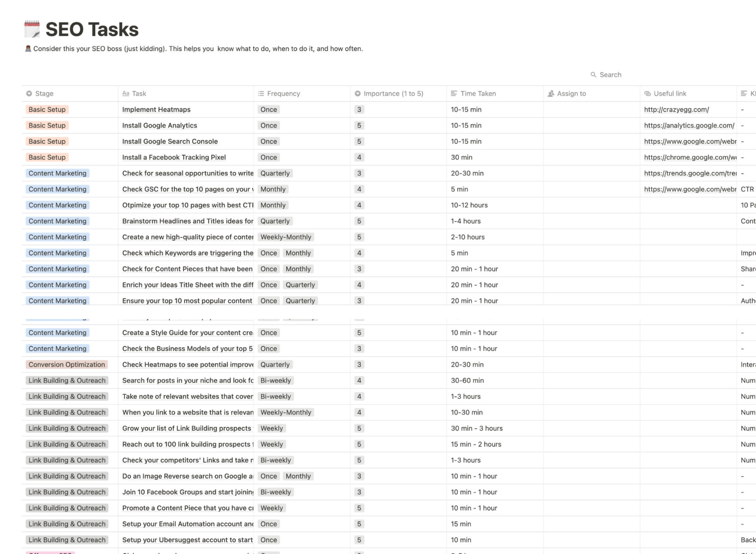Open the Frequency selector on the Implement Heatmaps row
This screenshot has height=554, width=756.
[269, 109]
